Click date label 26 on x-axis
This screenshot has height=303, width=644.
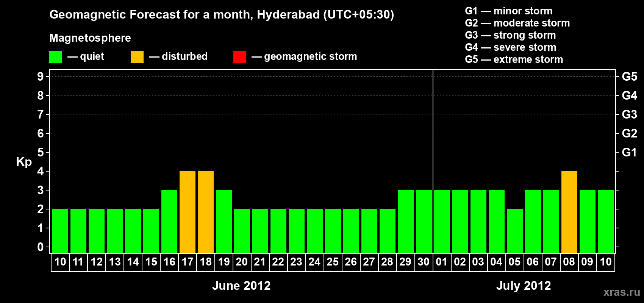(351, 262)
